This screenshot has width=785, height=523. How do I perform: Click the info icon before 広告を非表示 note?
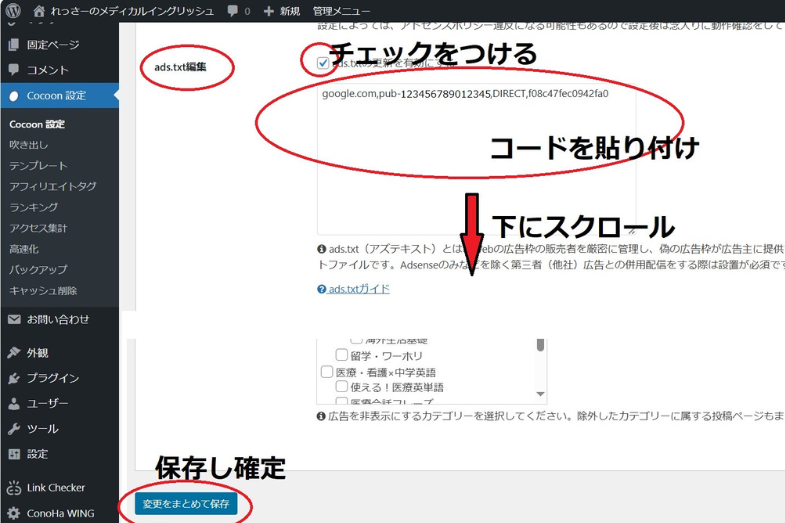[321, 416]
